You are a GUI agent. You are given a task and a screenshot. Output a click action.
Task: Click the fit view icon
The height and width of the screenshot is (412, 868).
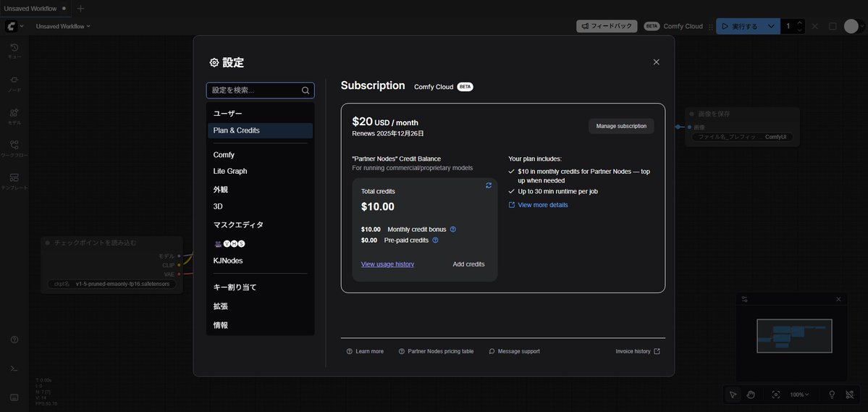pyautogui.click(x=775, y=395)
